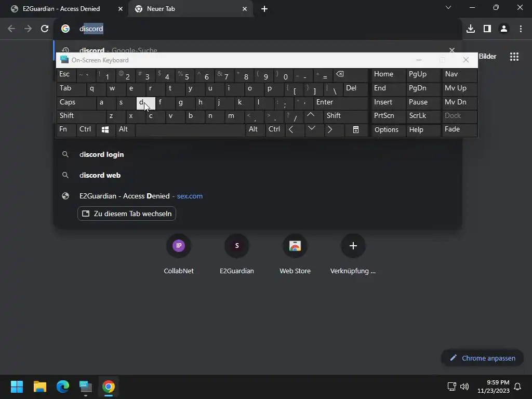Toggle Fade on On-Screen Keyboard
Image resolution: width=532 pixels, height=399 pixels.
coord(459,129)
